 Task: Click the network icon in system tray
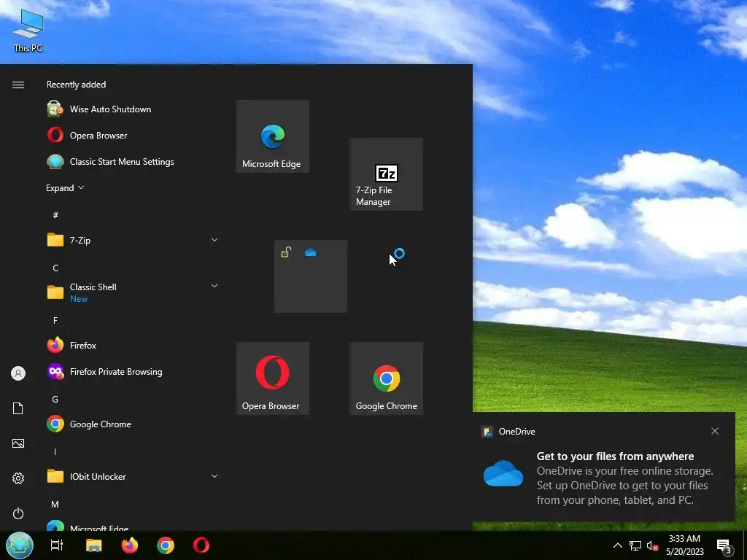click(635, 545)
